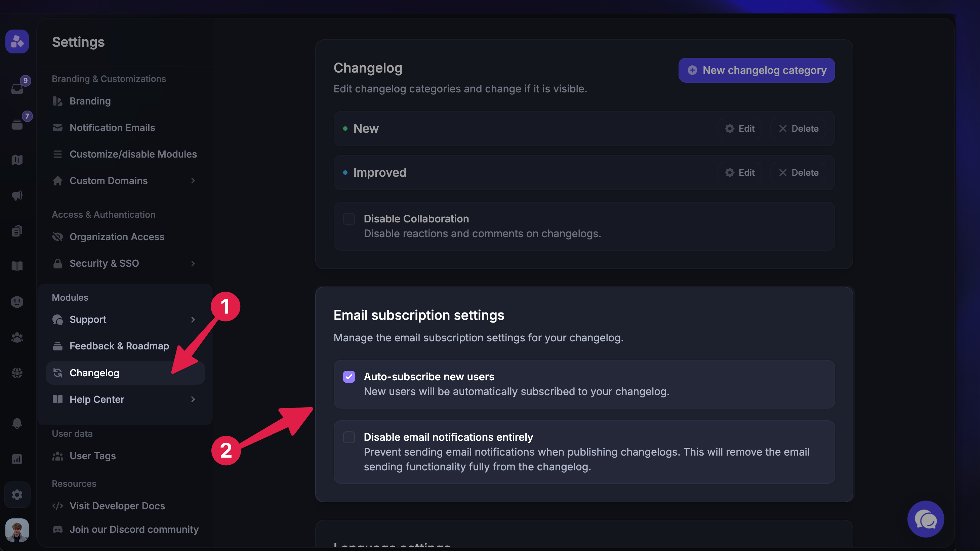Open the globe icon in the rail
The height and width of the screenshot is (551, 980).
[x=17, y=373]
